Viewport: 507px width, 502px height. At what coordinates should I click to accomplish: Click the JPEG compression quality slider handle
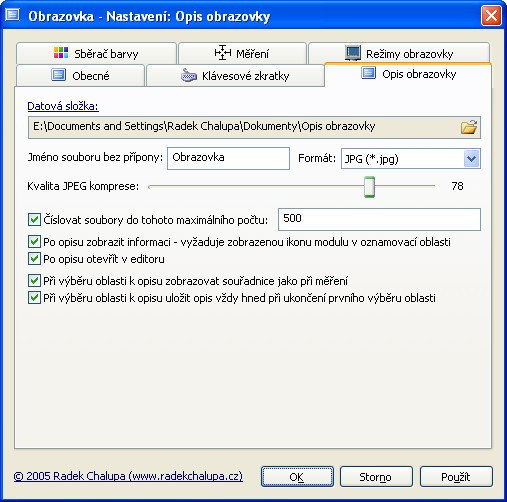click(x=369, y=187)
